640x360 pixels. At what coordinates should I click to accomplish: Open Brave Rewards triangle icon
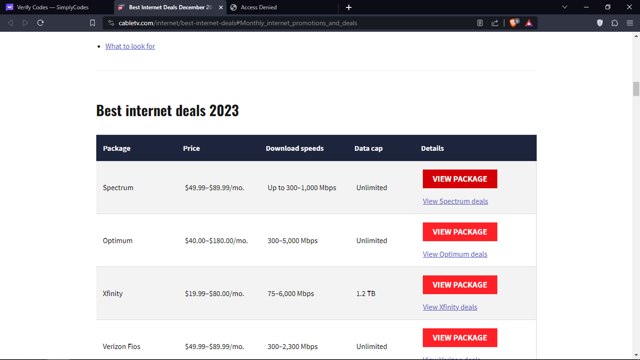pyautogui.click(x=529, y=23)
